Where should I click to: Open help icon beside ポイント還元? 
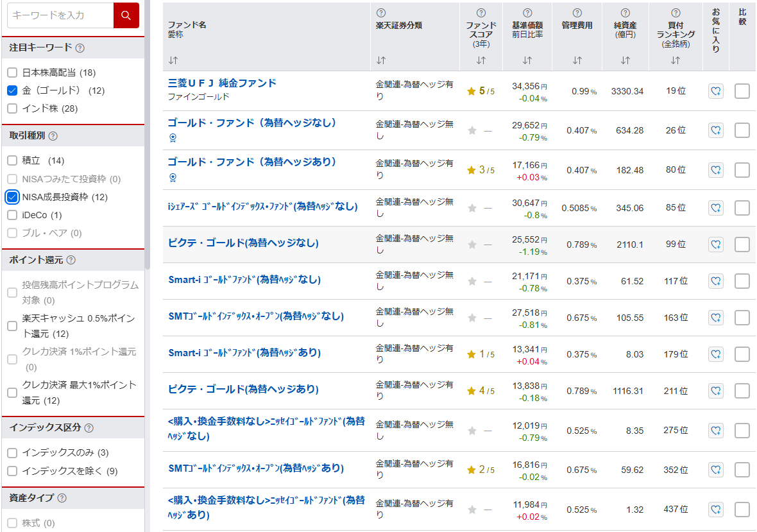[x=71, y=260]
